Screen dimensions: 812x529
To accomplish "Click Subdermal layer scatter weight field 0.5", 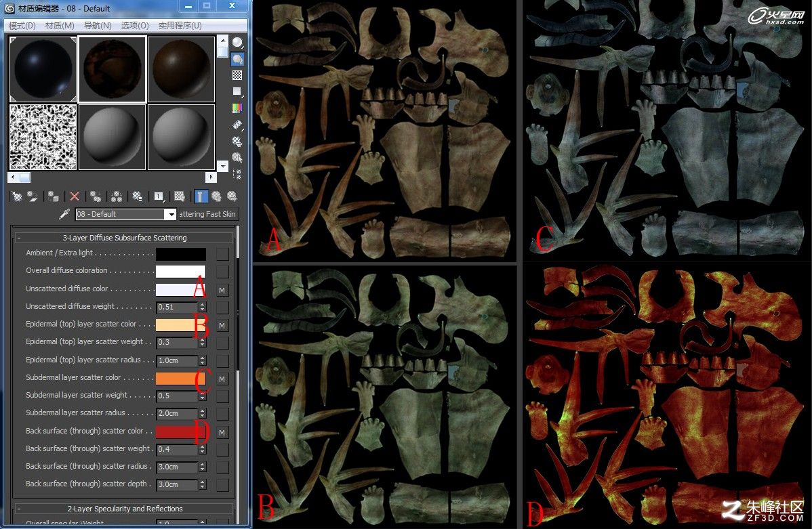I will tap(177, 396).
